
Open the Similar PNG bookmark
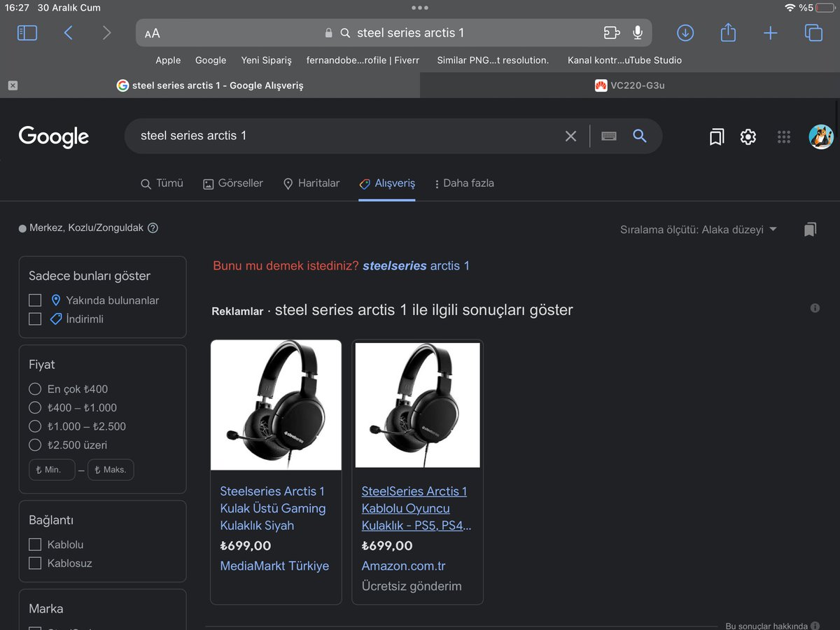pyautogui.click(x=493, y=60)
